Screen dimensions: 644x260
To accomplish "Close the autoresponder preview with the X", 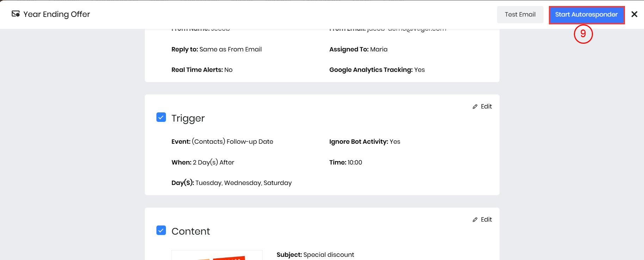I will pyautogui.click(x=634, y=14).
